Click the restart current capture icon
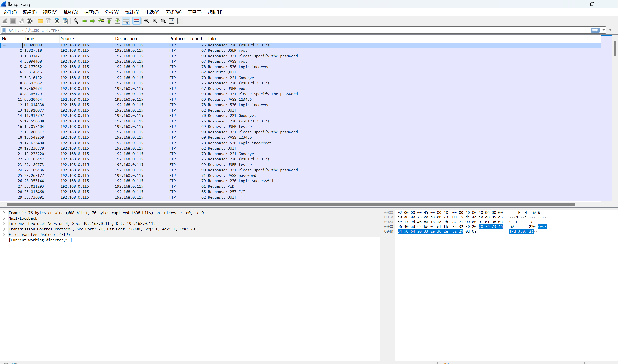The width and height of the screenshot is (618, 364). [x=21, y=21]
